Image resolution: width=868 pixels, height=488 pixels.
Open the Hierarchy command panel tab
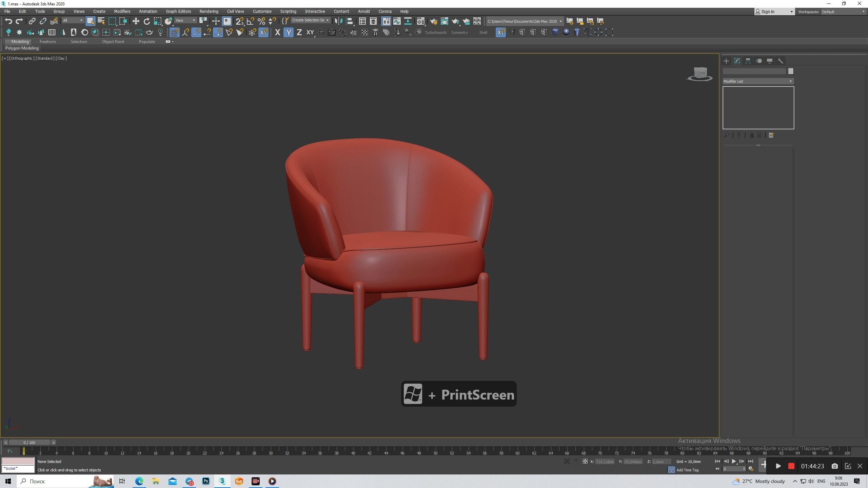click(x=748, y=61)
